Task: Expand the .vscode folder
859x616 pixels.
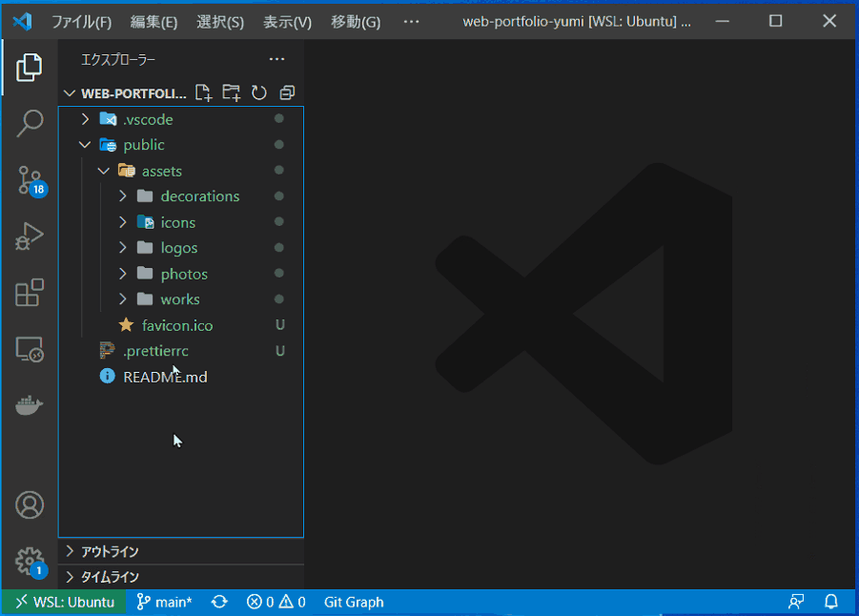Action: pos(85,119)
